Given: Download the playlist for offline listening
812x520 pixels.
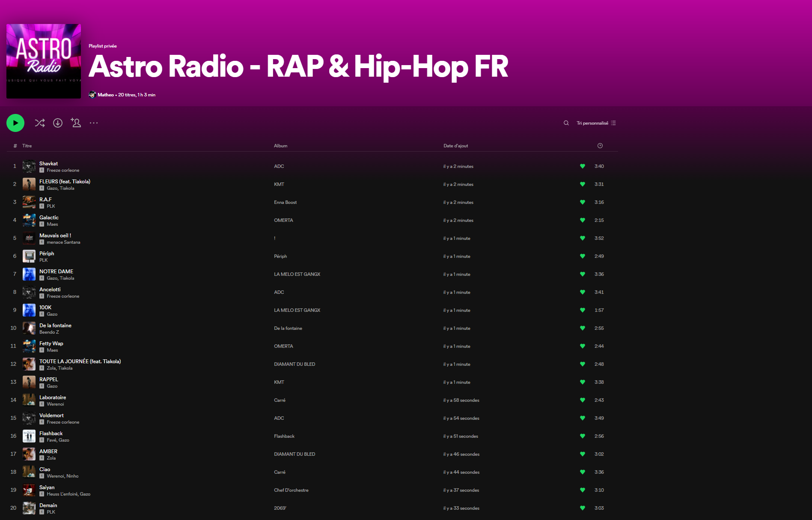Looking at the screenshot, I should point(58,123).
